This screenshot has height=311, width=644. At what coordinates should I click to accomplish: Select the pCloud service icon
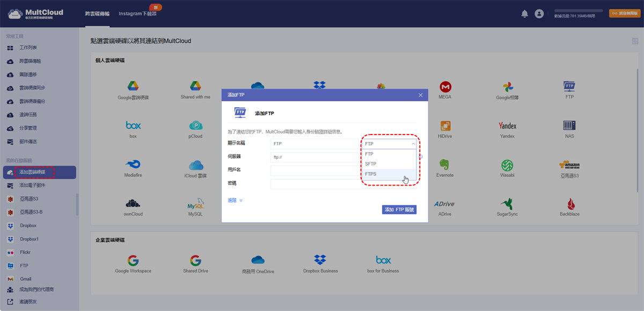[x=195, y=125]
